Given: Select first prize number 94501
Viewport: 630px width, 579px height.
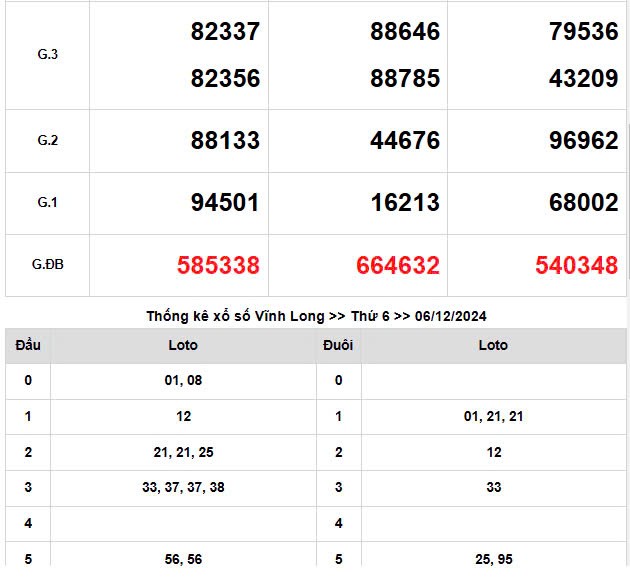Looking at the screenshot, I should point(225,203).
